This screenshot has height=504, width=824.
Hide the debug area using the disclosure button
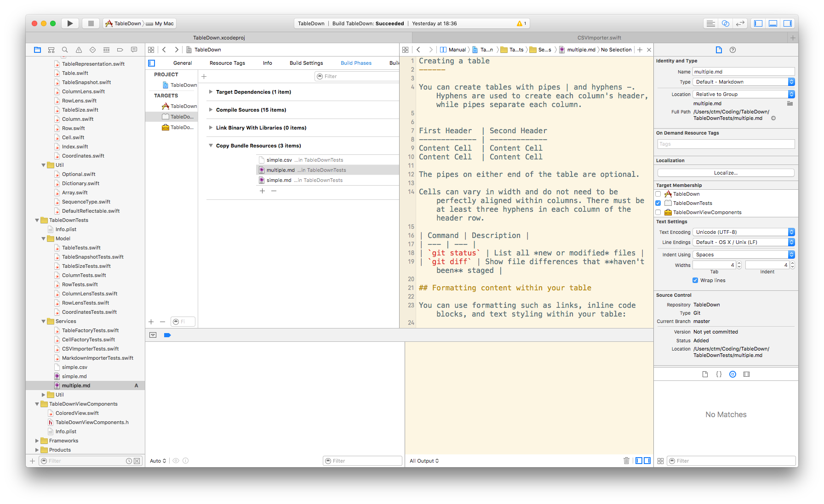(153, 335)
